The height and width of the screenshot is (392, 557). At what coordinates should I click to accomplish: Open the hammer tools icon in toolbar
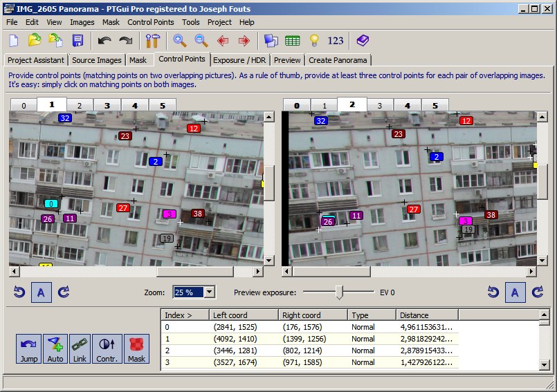click(153, 41)
